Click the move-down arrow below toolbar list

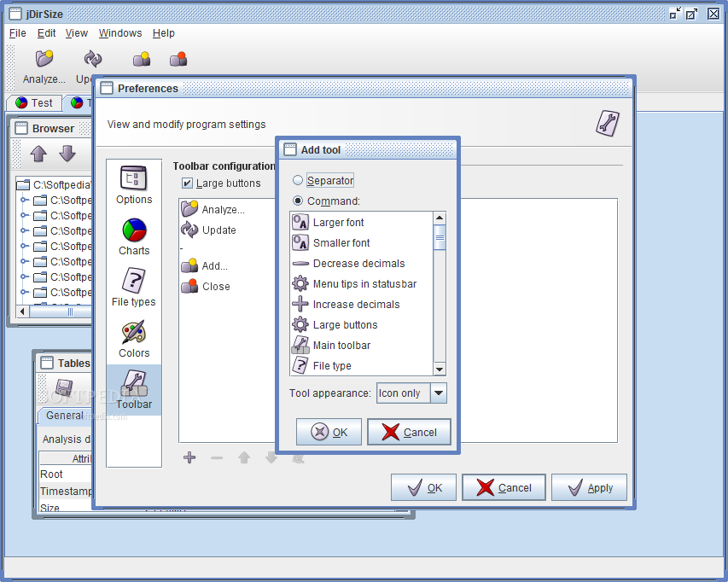(271, 458)
